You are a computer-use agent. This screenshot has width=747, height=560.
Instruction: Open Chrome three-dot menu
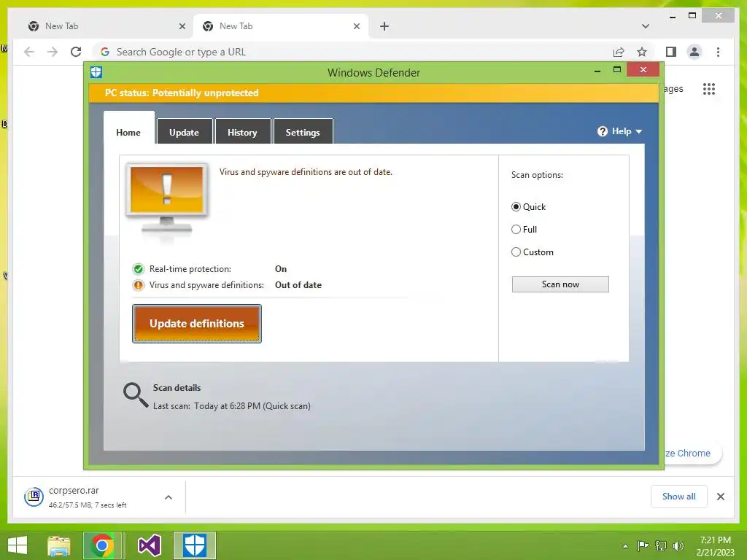tap(718, 52)
